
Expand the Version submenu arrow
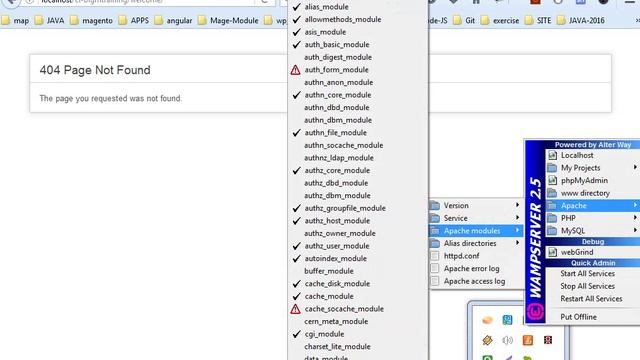point(518,205)
